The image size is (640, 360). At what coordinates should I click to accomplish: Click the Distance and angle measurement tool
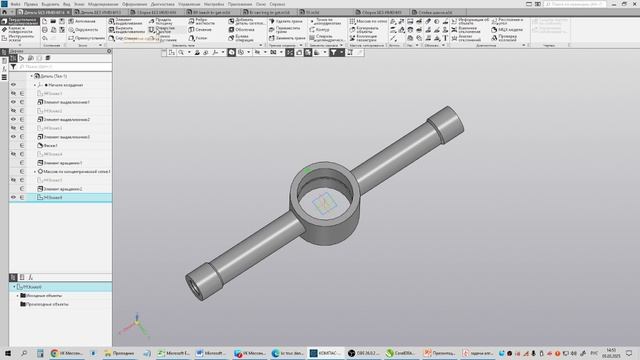[507, 21]
